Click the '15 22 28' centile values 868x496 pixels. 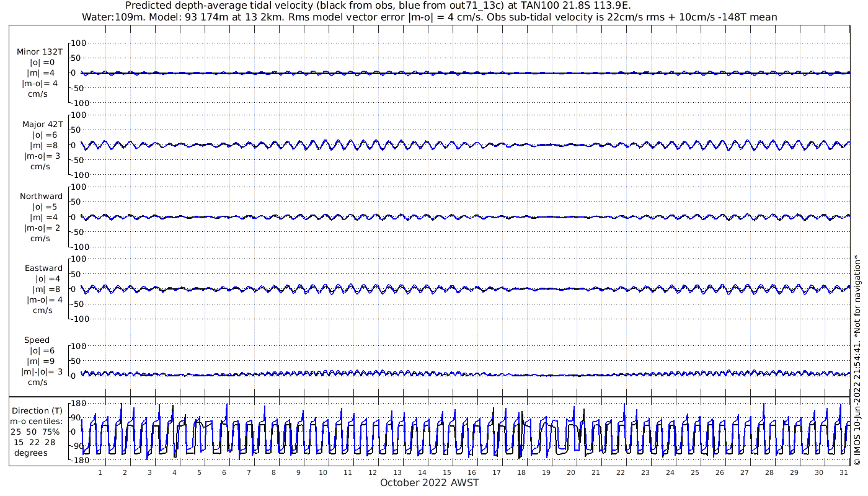tap(35, 443)
